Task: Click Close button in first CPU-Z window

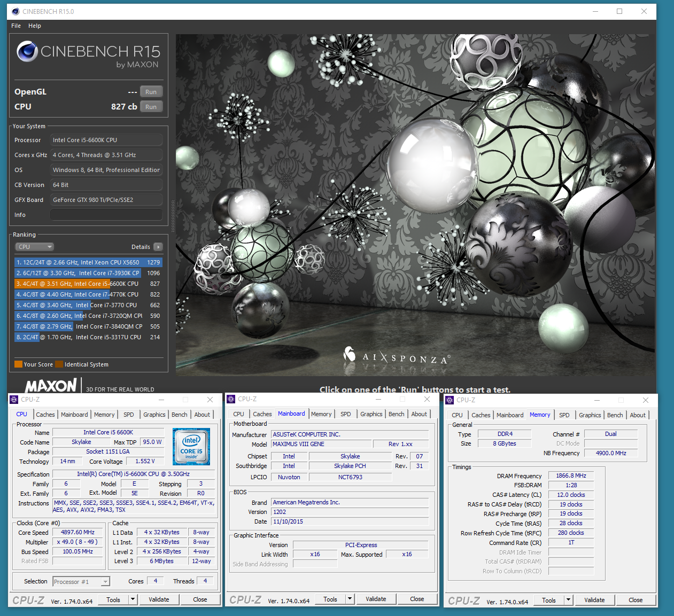Action: 200,600
